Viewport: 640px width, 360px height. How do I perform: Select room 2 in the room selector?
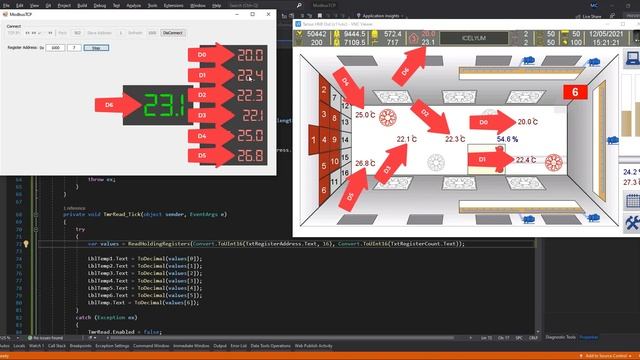[x=324, y=90]
